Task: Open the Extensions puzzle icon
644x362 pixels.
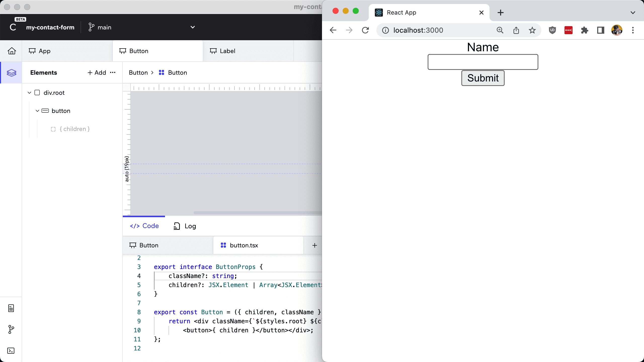Action: point(585,30)
